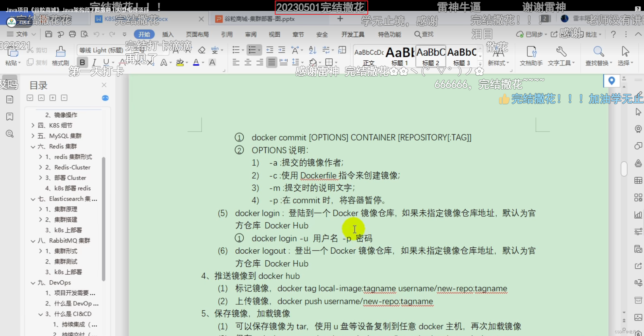The image size is (644, 336).
Task: Click the new tab plus button
Action: tap(340, 19)
